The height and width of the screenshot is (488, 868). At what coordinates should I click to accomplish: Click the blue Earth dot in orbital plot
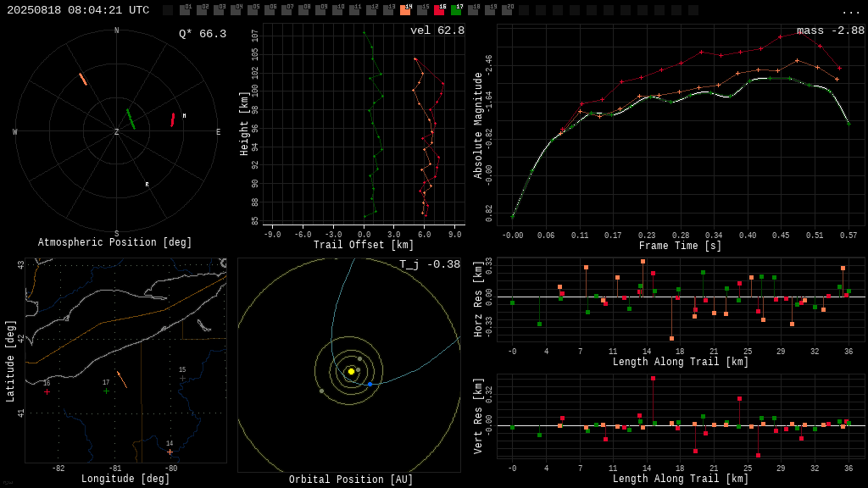tap(370, 384)
